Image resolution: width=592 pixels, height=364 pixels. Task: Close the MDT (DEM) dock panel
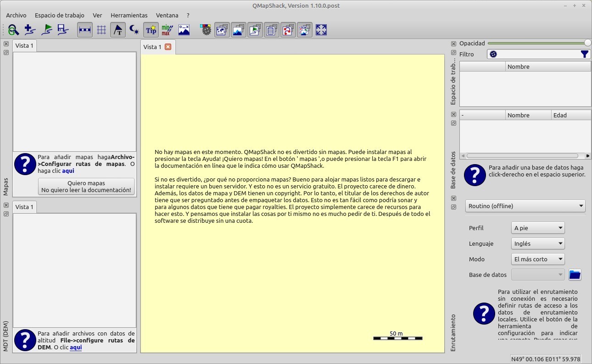click(x=6, y=205)
